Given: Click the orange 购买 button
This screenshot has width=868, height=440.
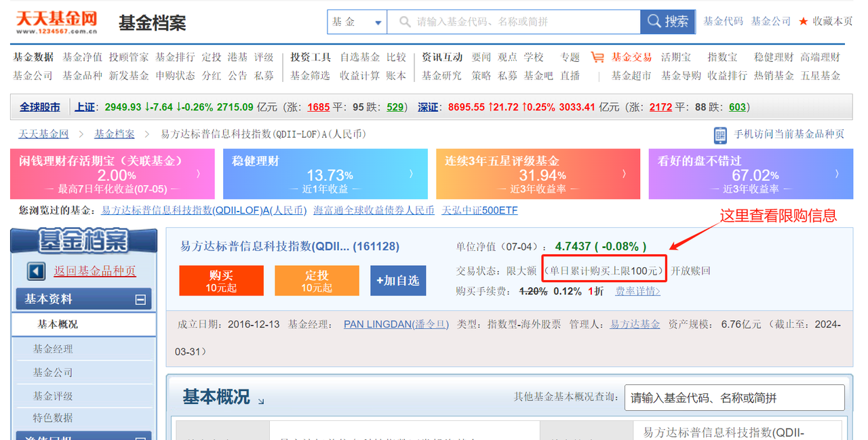Looking at the screenshot, I should pyautogui.click(x=221, y=281).
